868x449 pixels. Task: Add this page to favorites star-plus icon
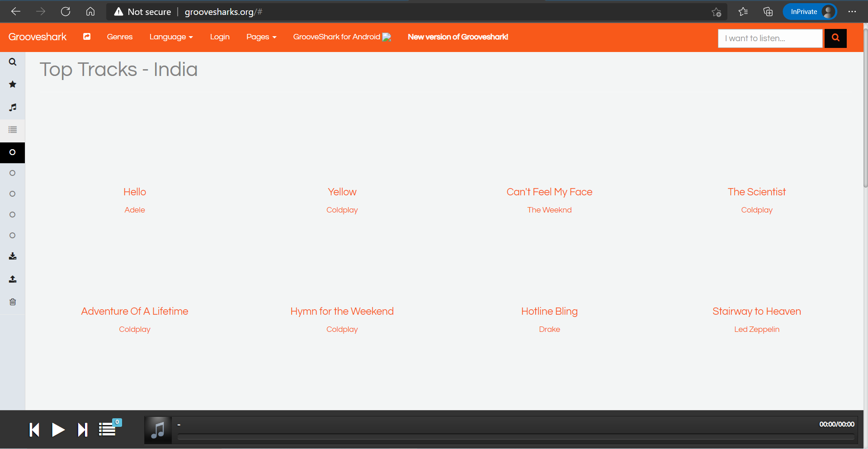pos(717,12)
